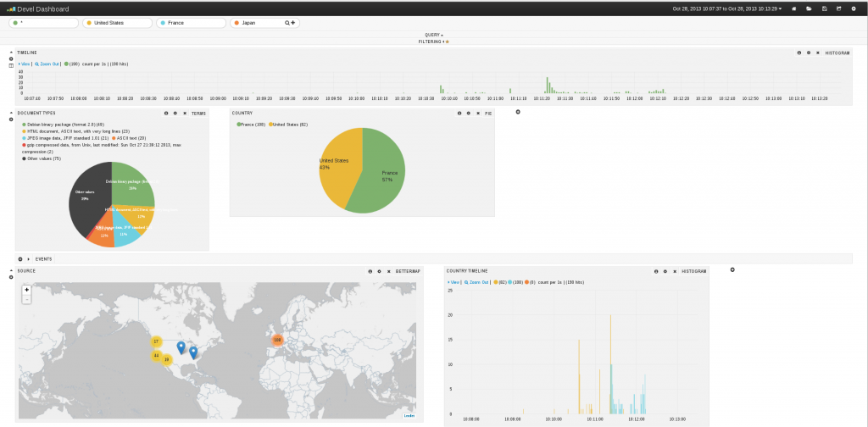The width and height of the screenshot is (868, 427).
Task: Configure the Timeline histogram panel gear
Action: pos(808,53)
